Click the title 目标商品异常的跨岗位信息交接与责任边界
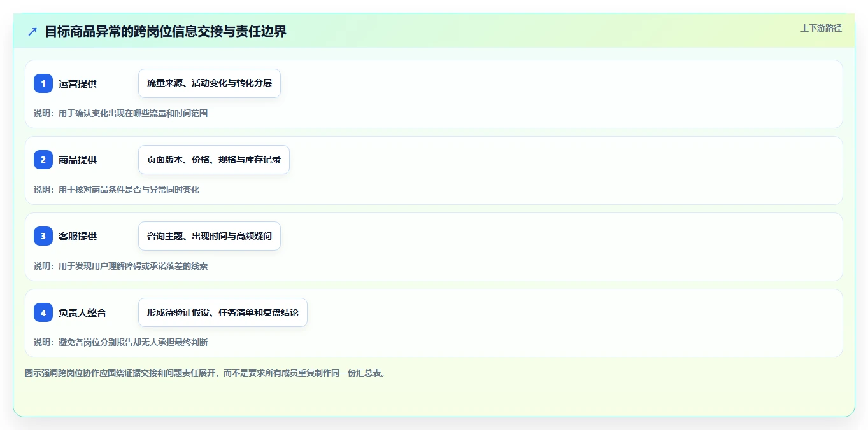 [166, 31]
